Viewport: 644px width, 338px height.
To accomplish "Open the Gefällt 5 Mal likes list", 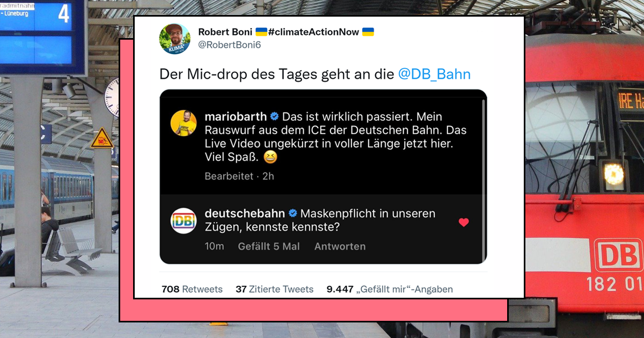I will (269, 246).
